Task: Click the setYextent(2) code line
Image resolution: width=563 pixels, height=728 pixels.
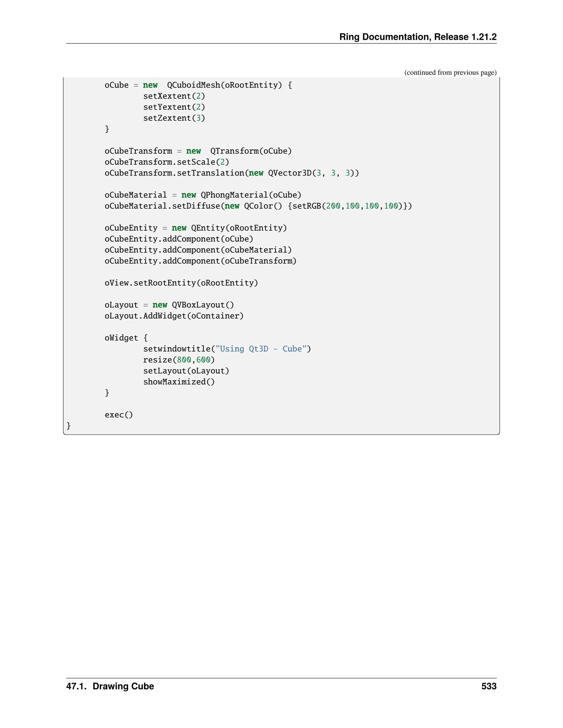Action: (x=174, y=107)
